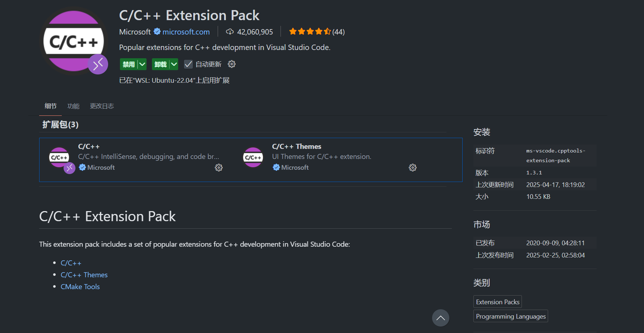The width and height of the screenshot is (644, 333).
Task: Click identifier ms-vscode.cpptools-extension-pack
Action: (x=556, y=155)
